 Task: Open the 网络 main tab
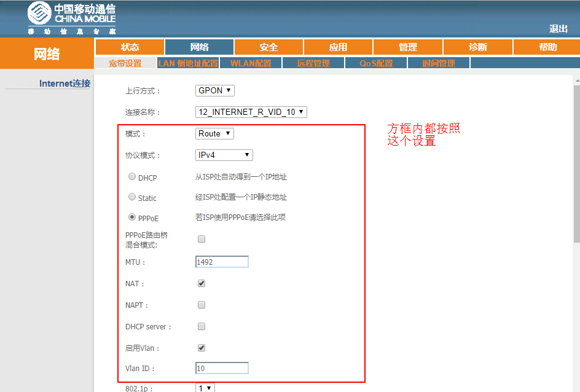pos(199,47)
